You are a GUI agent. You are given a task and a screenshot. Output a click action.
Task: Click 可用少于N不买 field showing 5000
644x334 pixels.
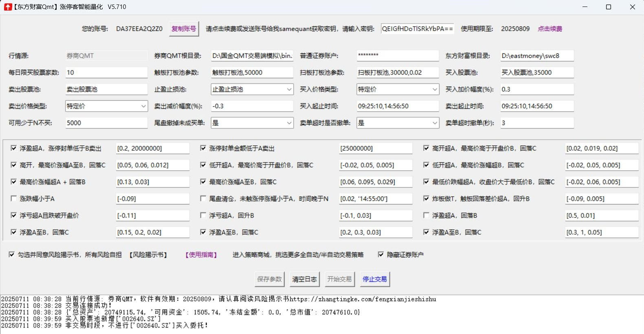106,123
